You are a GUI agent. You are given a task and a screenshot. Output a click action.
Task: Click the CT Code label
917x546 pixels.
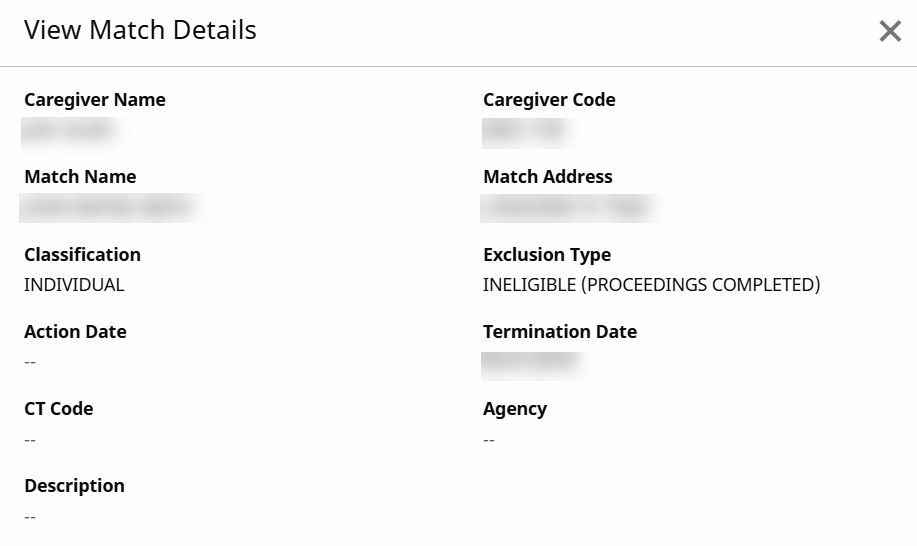(59, 409)
